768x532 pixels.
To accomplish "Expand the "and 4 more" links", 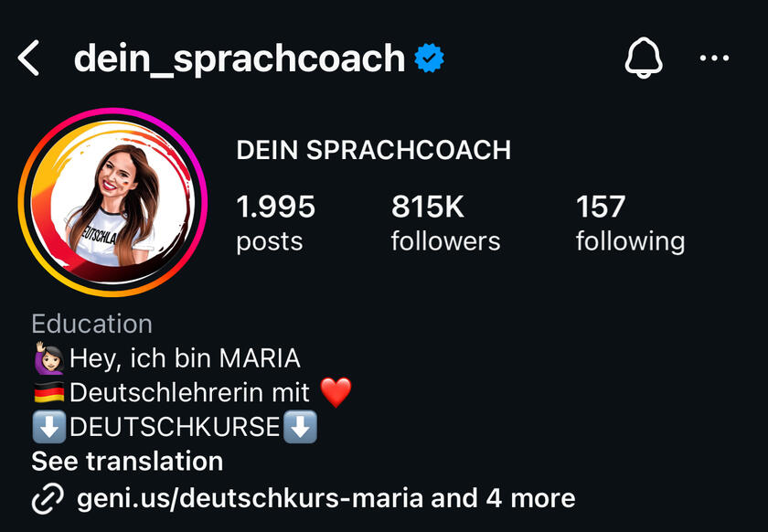I will pos(503,499).
